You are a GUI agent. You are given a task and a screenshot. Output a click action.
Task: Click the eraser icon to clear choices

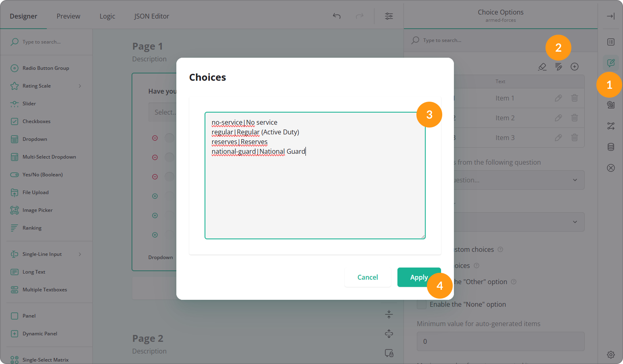click(542, 67)
